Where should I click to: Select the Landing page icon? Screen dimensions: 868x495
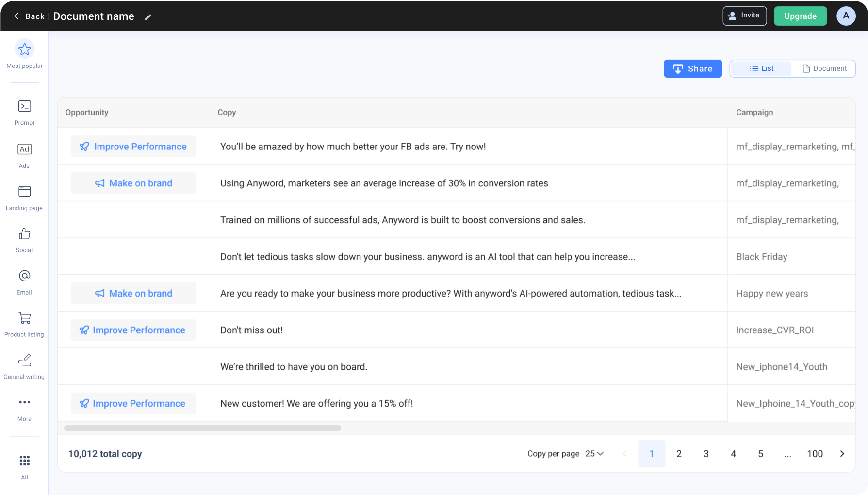point(24,191)
